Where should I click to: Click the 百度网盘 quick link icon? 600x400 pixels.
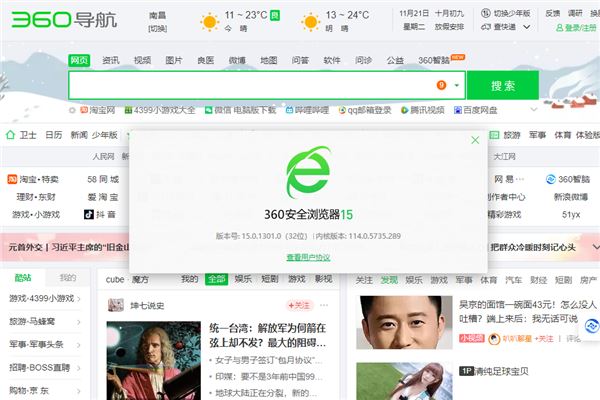(x=458, y=110)
